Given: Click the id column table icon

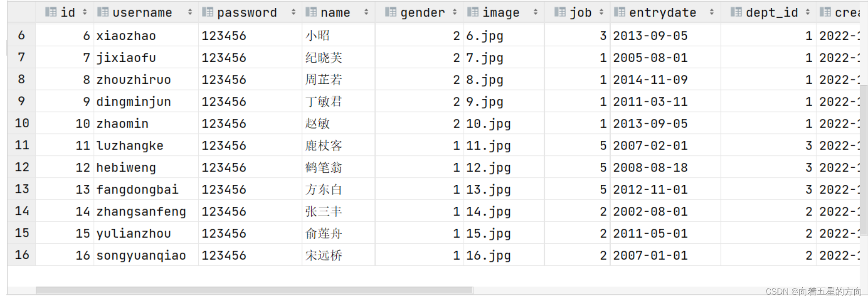Looking at the screenshot, I should click(51, 12).
